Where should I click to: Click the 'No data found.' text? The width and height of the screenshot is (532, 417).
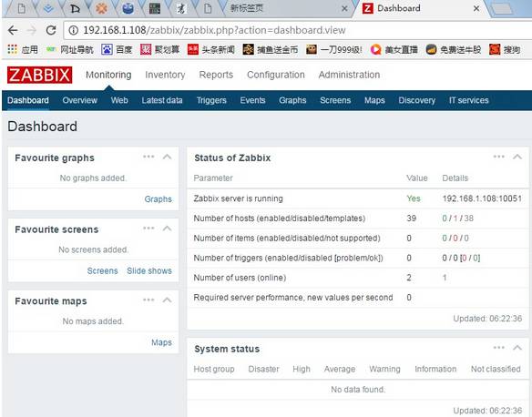pyautogui.click(x=358, y=390)
